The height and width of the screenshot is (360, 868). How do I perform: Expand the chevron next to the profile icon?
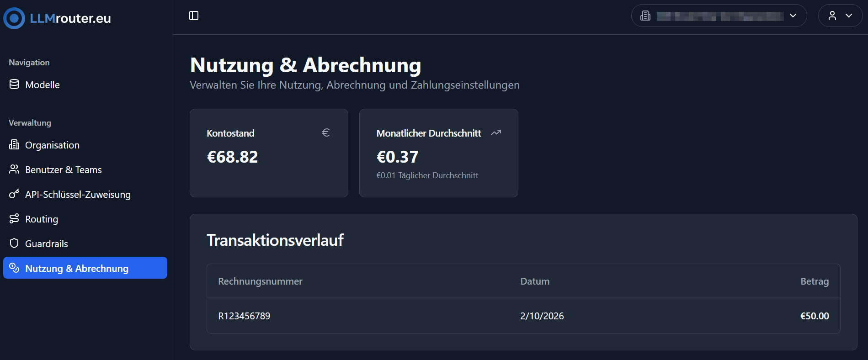tap(848, 16)
